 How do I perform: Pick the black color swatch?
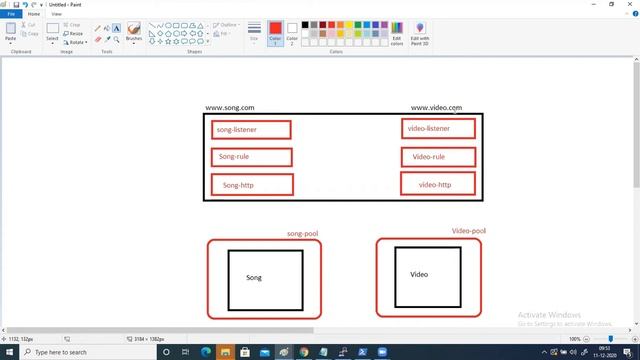tap(305, 25)
